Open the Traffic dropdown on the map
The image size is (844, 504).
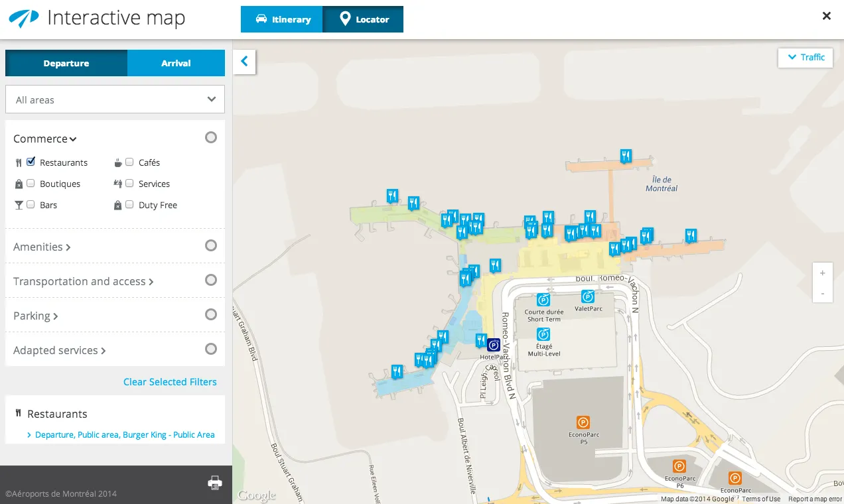tap(805, 58)
